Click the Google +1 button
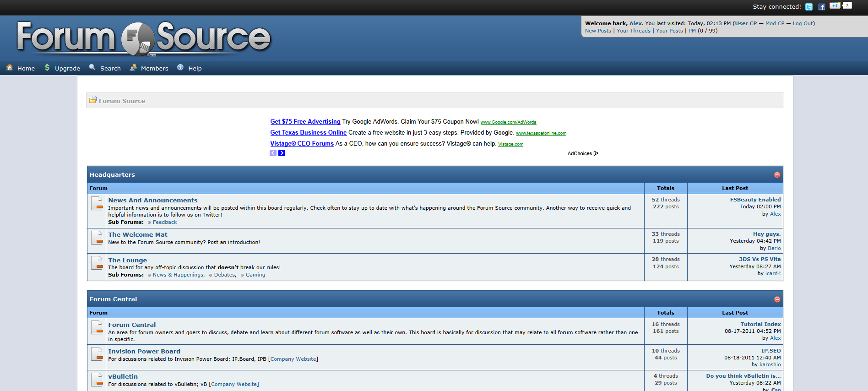Image resolution: width=868 pixels, height=391 pixels. click(835, 5)
